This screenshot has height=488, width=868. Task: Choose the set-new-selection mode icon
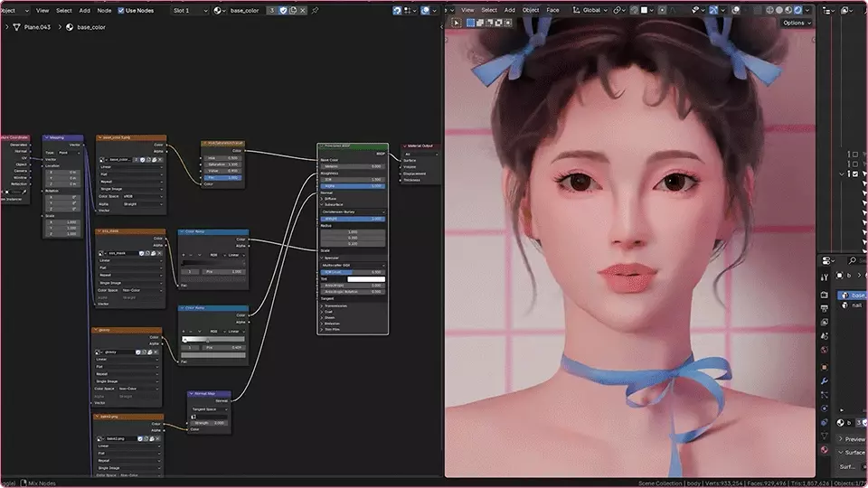point(470,23)
